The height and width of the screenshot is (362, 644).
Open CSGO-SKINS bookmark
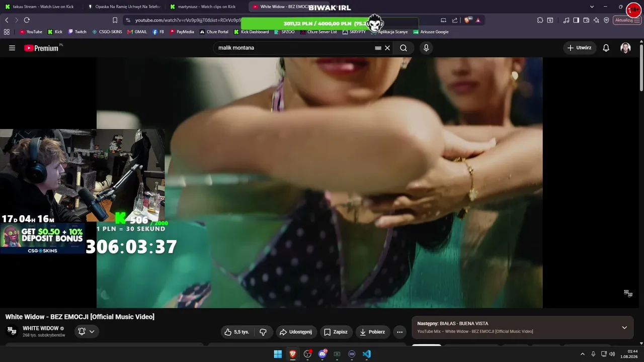tap(107, 32)
